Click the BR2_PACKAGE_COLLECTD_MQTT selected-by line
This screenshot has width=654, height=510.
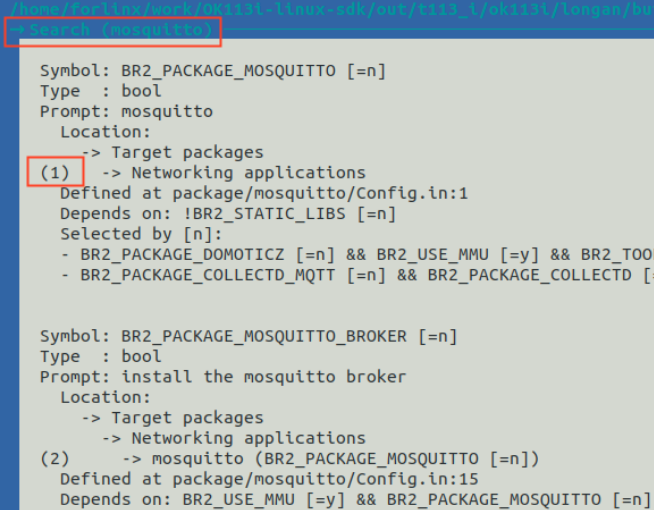click(x=357, y=275)
